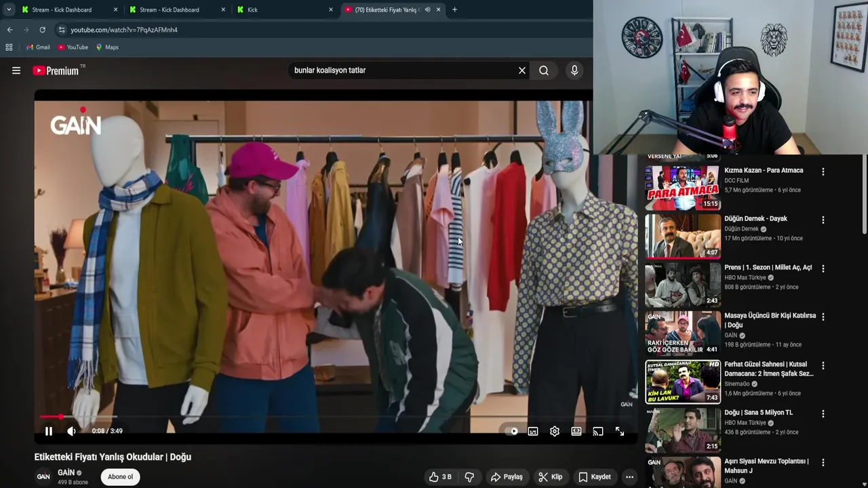Viewport: 868px width, 488px height.
Task: Share the video via Paylaş
Action: 507,477
